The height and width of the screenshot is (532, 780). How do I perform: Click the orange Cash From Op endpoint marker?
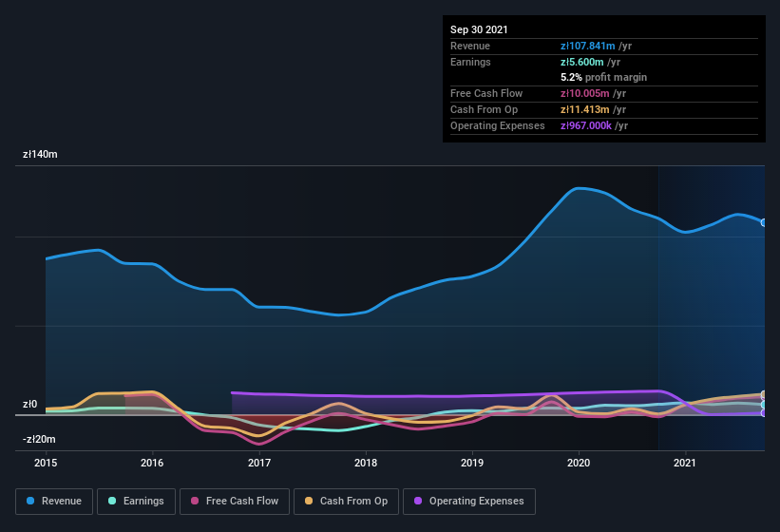click(764, 394)
